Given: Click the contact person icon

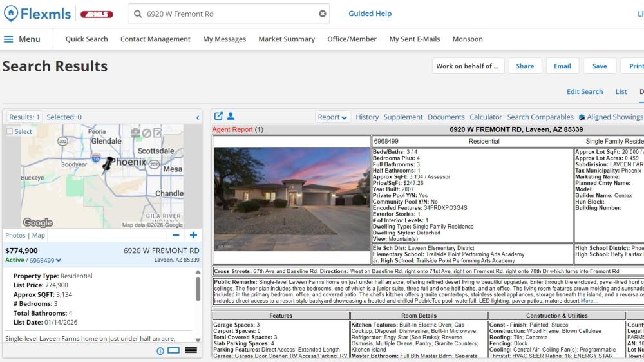Looking at the screenshot, I should point(231,117).
